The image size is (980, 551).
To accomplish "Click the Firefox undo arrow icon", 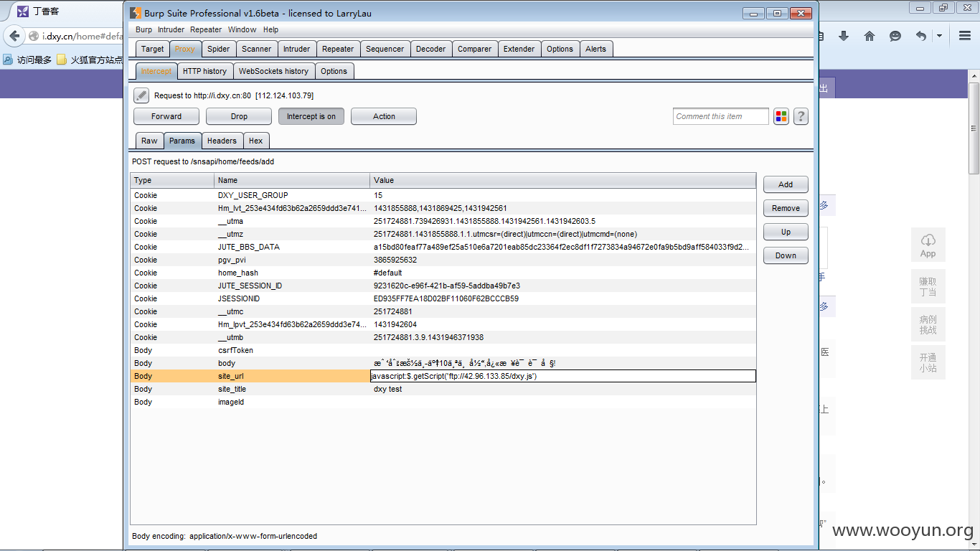I will click(921, 36).
